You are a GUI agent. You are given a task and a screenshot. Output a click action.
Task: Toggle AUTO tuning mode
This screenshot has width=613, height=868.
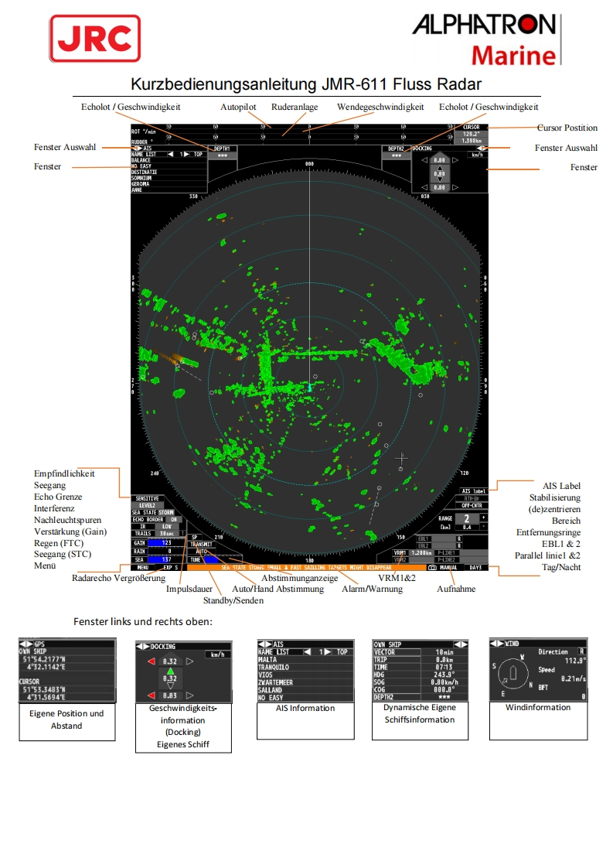pos(202,552)
